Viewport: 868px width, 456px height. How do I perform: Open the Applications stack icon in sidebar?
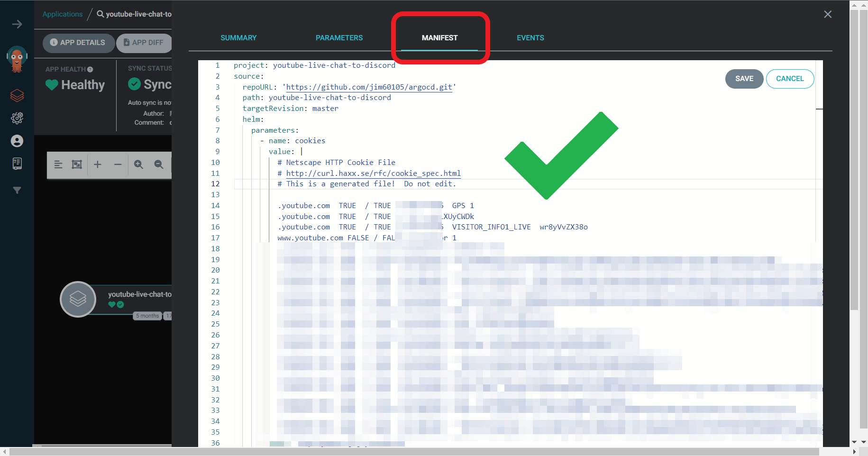click(17, 96)
